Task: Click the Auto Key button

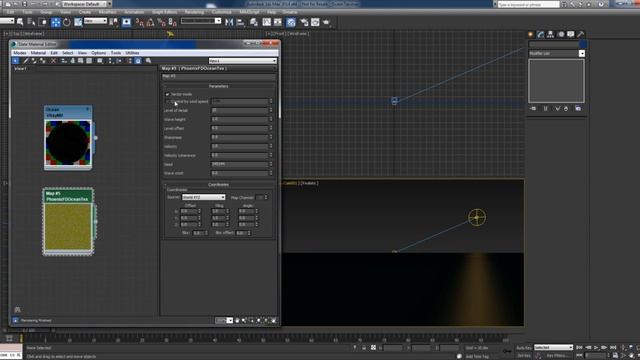Action: pyautogui.click(x=524, y=348)
